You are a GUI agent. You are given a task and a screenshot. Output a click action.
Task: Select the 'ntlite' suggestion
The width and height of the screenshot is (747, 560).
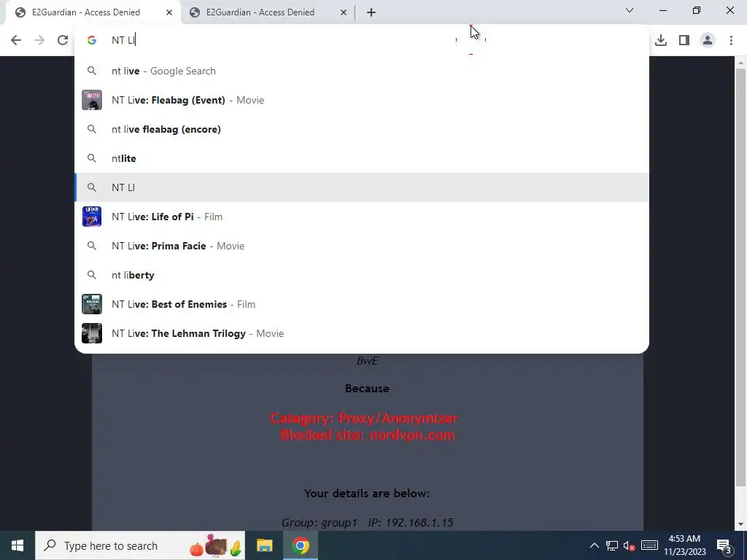point(362,158)
